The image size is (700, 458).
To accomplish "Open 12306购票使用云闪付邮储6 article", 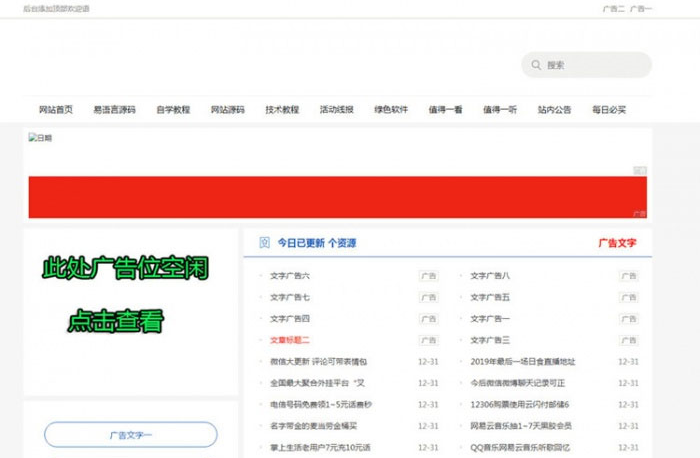I will pos(520,404).
